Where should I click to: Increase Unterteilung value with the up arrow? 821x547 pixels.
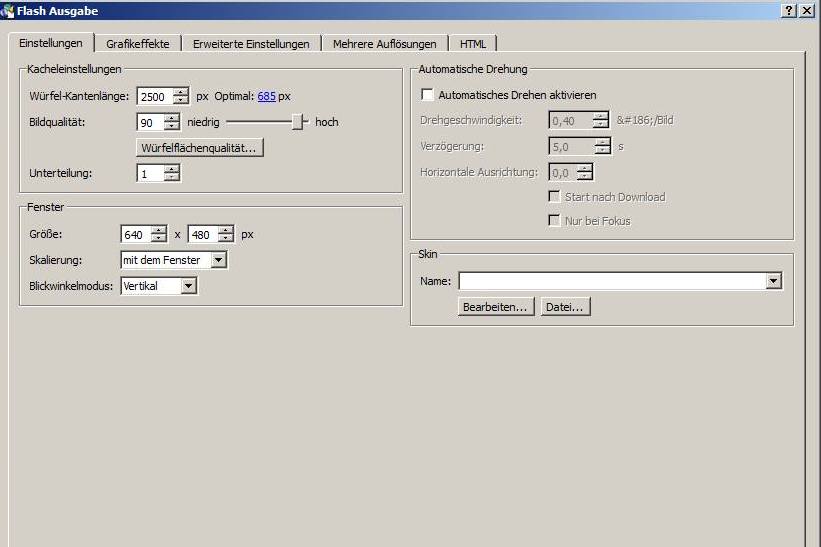tap(171, 169)
